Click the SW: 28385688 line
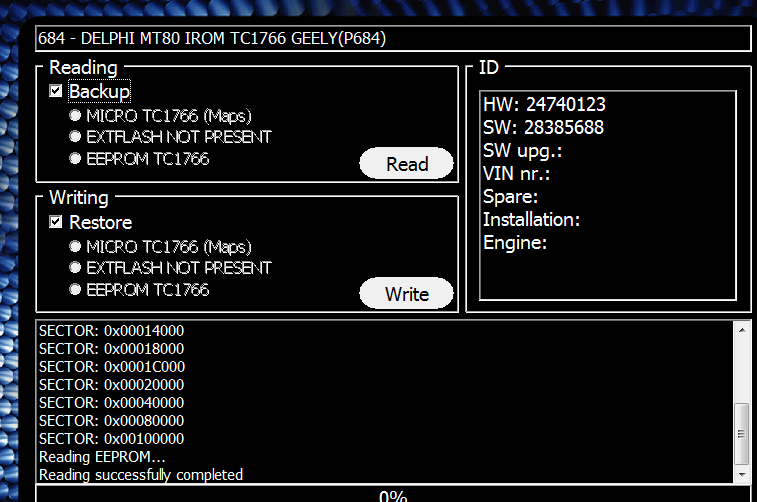 (x=543, y=127)
